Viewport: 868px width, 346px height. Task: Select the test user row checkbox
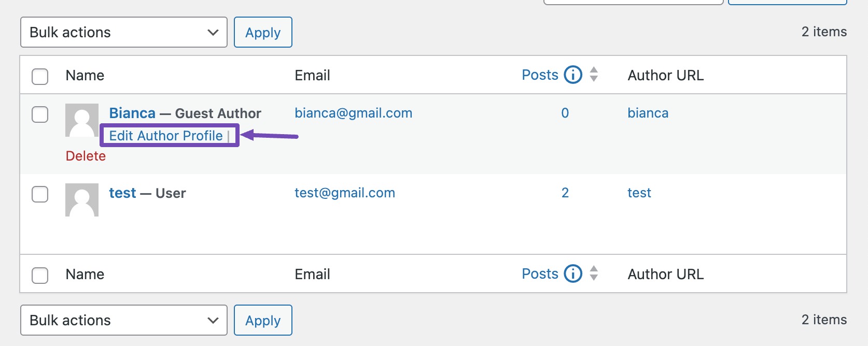[40, 194]
